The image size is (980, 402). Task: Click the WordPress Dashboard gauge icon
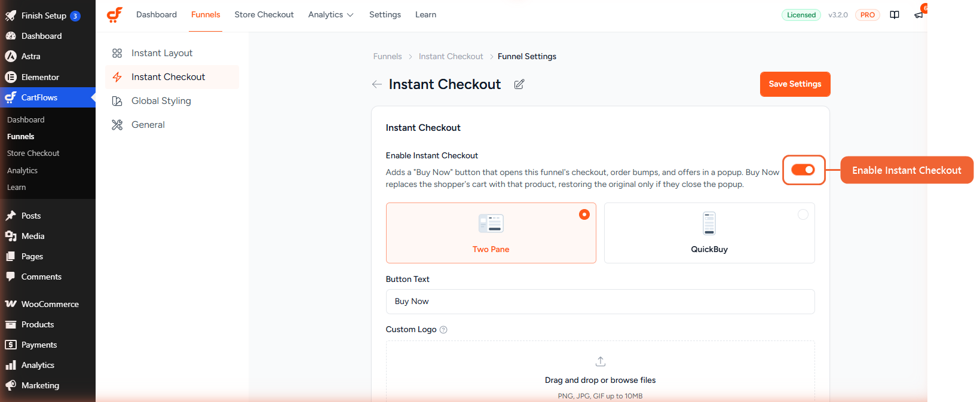pyautogui.click(x=11, y=36)
